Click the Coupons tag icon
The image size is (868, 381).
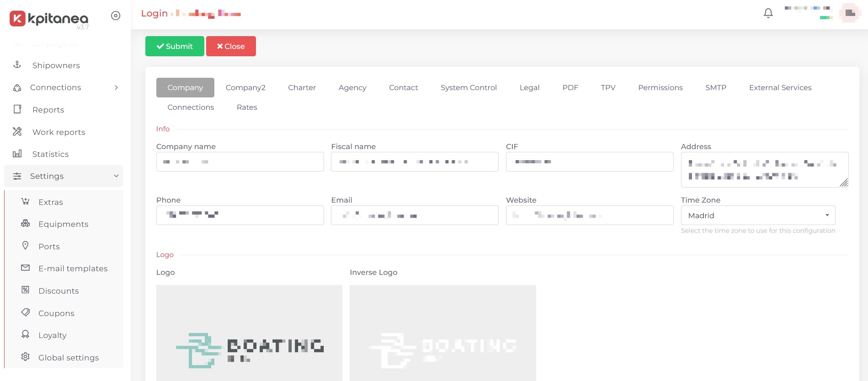(x=26, y=312)
